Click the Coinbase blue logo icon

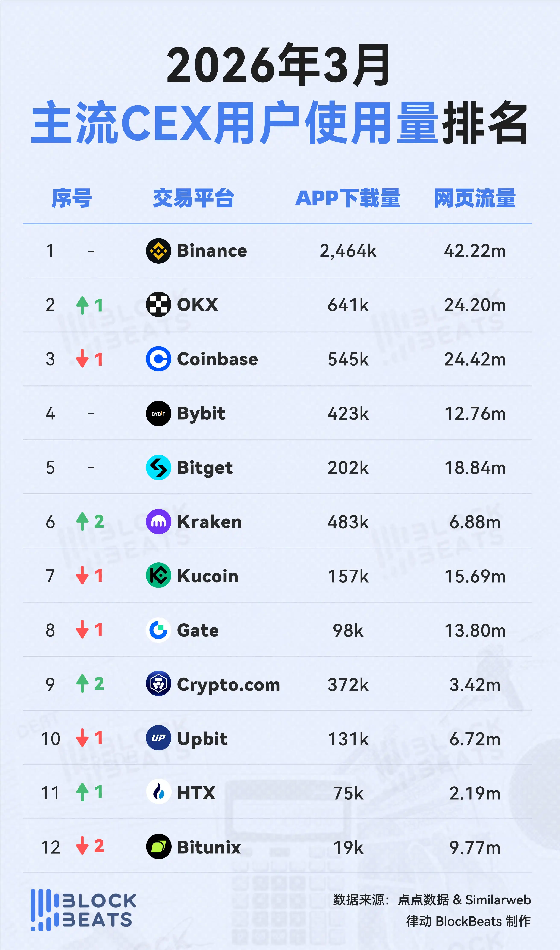tap(158, 359)
